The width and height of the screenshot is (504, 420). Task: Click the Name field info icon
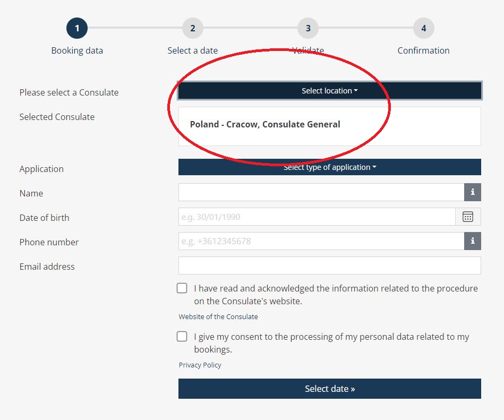(x=473, y=192)
